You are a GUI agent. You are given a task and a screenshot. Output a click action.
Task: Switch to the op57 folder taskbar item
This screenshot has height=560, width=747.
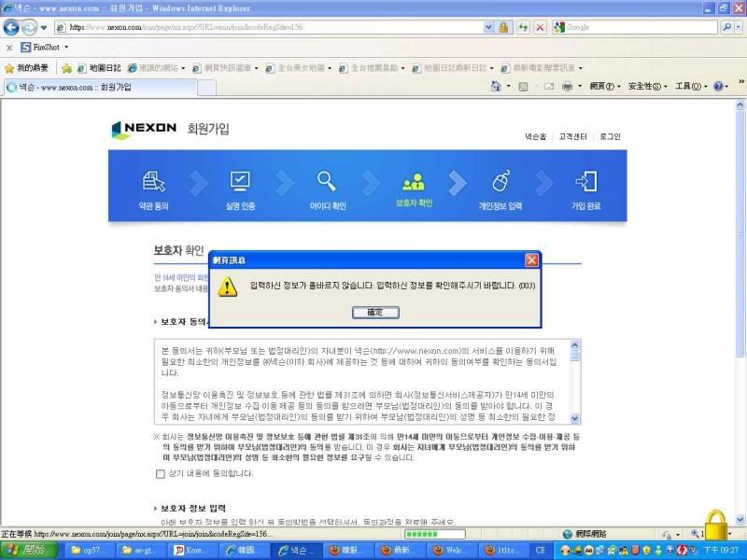tap(87, 551)
